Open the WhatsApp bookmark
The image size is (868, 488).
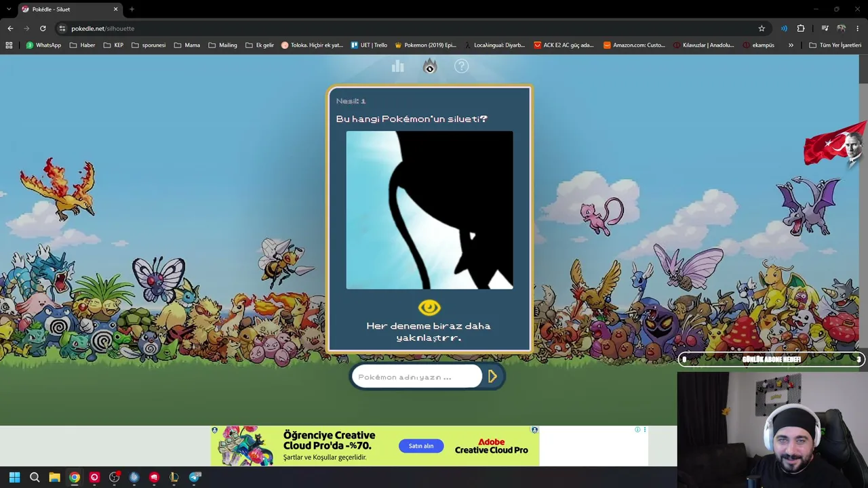[43, 45]
